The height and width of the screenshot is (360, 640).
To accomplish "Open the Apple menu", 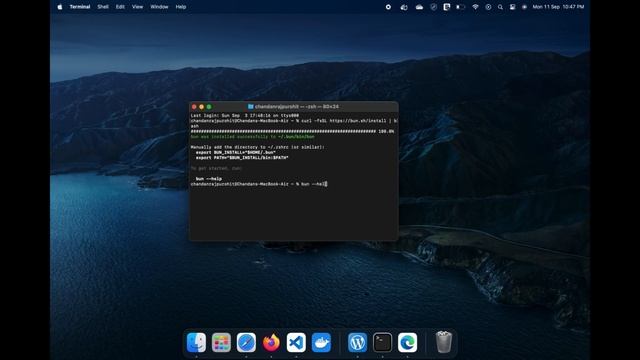I will coord(60,7).
